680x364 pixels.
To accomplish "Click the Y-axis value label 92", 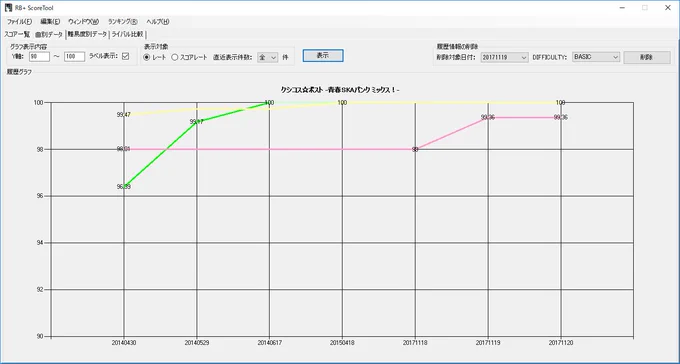I will [39, 290].
